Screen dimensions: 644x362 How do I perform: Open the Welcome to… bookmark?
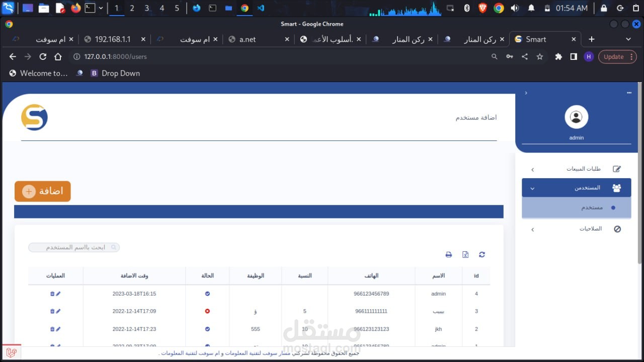click(x=38, y=74)
